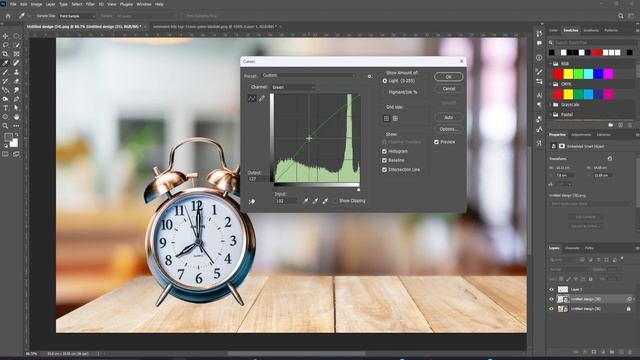Pick the red swatch in RGB group

[x=558, y=74]
